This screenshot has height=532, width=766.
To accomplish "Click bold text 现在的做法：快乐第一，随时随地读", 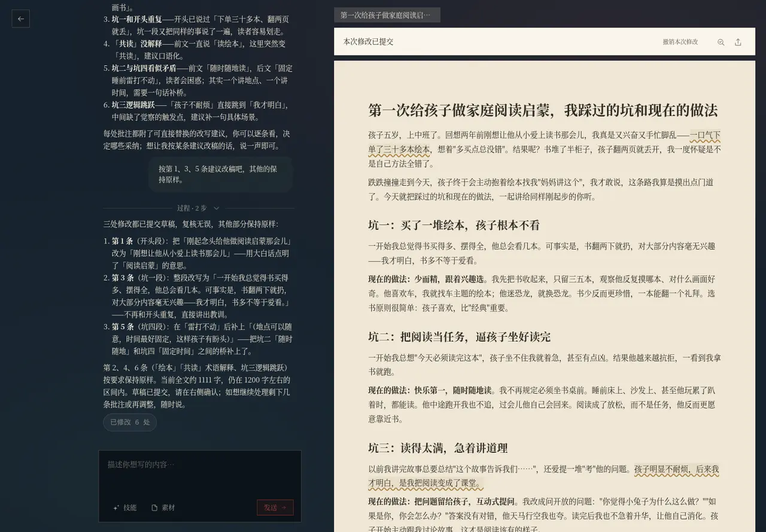I will pos(430,390).
